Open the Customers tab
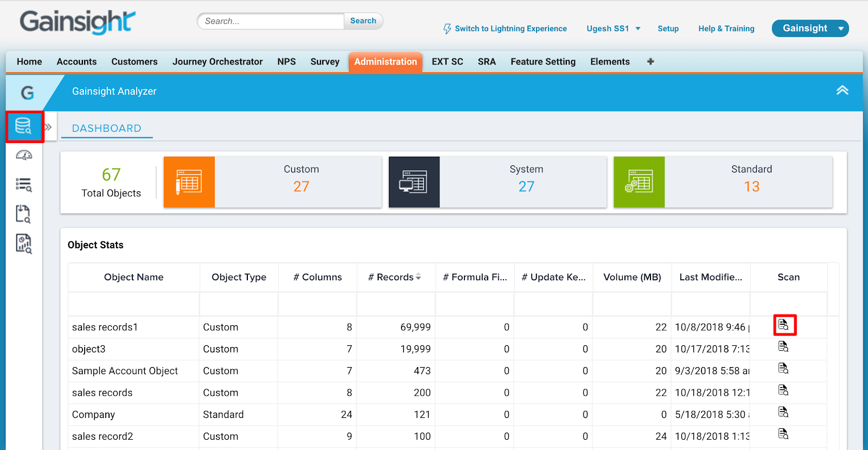868x450 pixels. [135, 62]
